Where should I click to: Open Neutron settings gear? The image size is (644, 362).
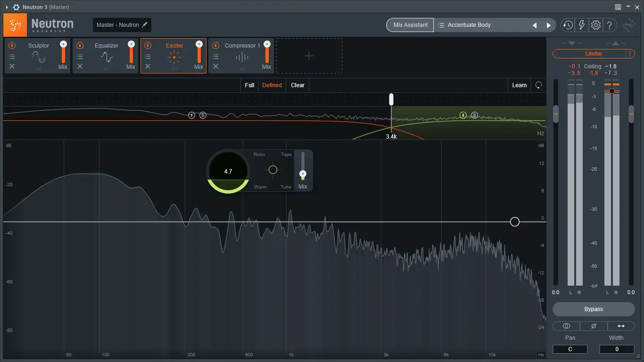pyautogui.click(x=596, y=25)
